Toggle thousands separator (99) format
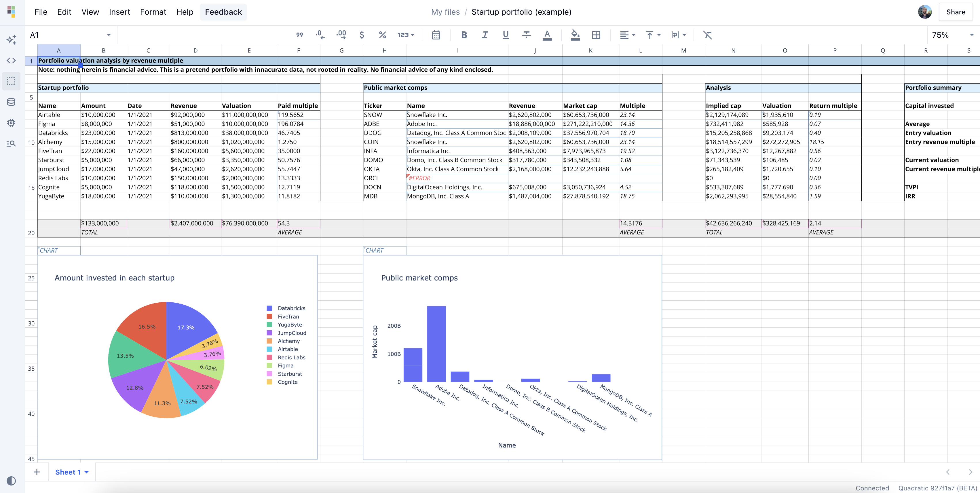This screenshot has height=493, width=980. tap(299, 35)
